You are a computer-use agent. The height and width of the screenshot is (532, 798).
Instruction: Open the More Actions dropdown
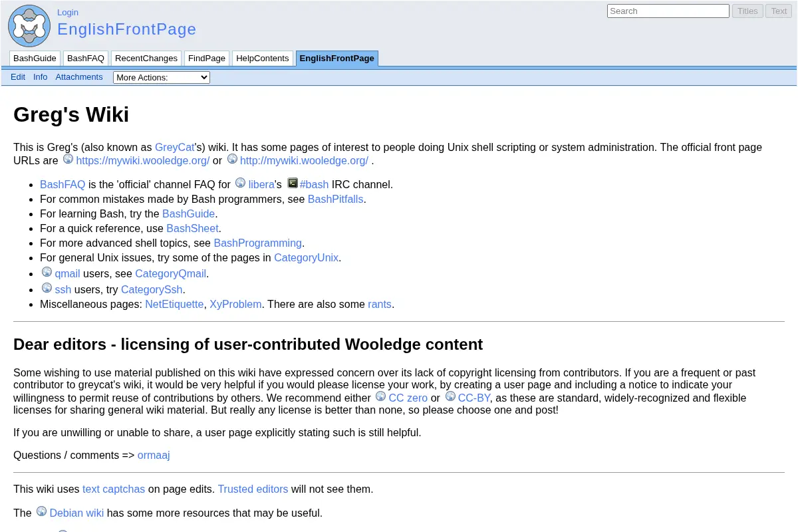point(162,77)
